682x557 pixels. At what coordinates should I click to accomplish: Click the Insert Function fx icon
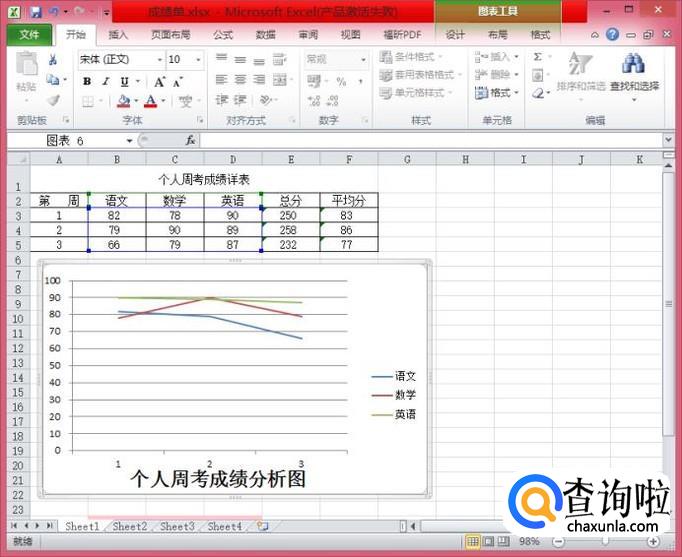(x=190, y=141)
